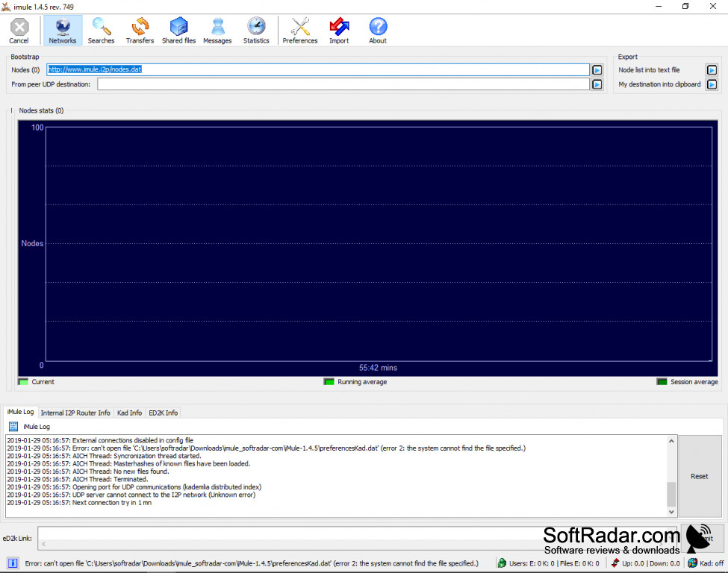Image resolution: width=728 pixels, height=573 pixels.
Task: View the Statistics page
Action: tap(256, 31)
